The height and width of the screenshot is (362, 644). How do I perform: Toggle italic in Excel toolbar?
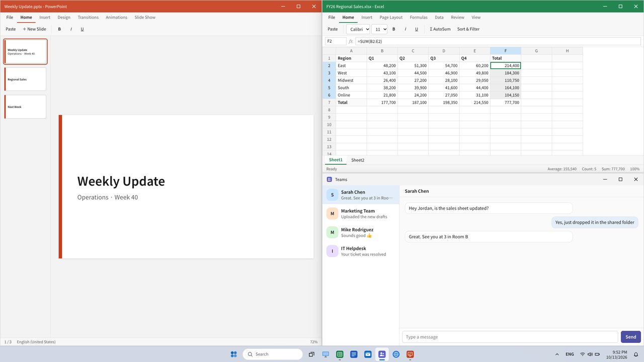pos(405,29)
